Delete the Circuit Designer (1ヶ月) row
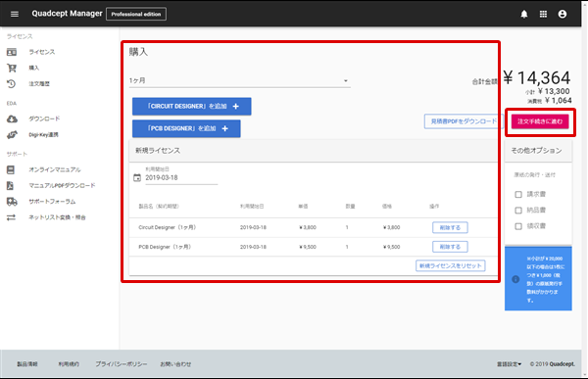This screenshot has width=588, height=379. coord(450,227)
